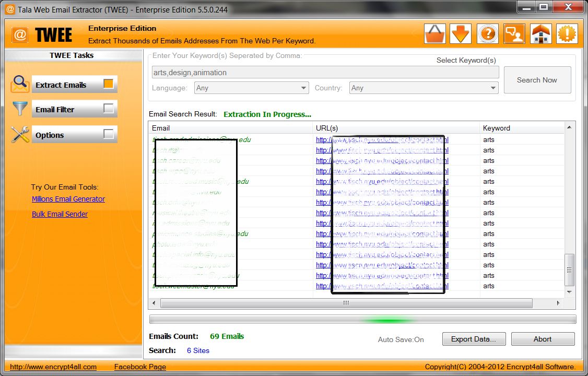Viewport: 588px width, 376px height.
Task: Click the shopping basket purchase icon
Action: pos(435,34)
